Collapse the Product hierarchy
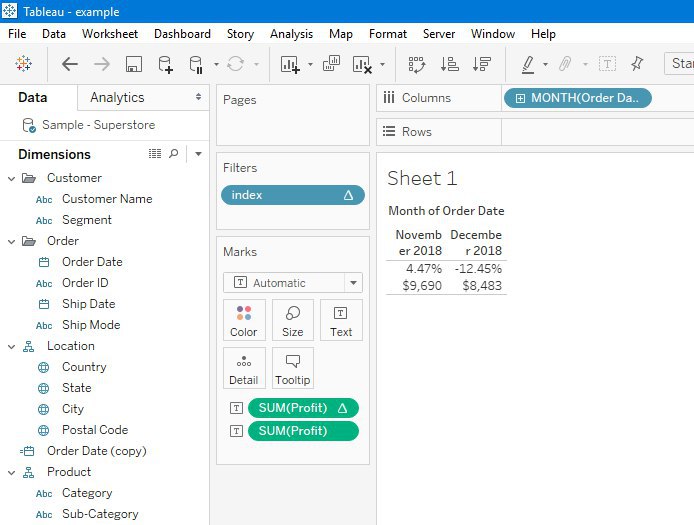Image resolution: width=694 pixels, height=525 pixels. tap(12, 473)
